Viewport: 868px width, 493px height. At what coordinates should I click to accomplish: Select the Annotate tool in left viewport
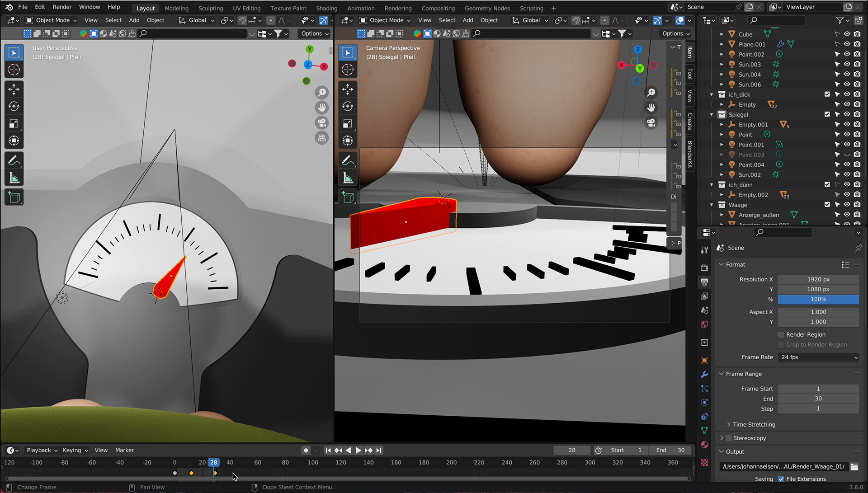[14, 161]
